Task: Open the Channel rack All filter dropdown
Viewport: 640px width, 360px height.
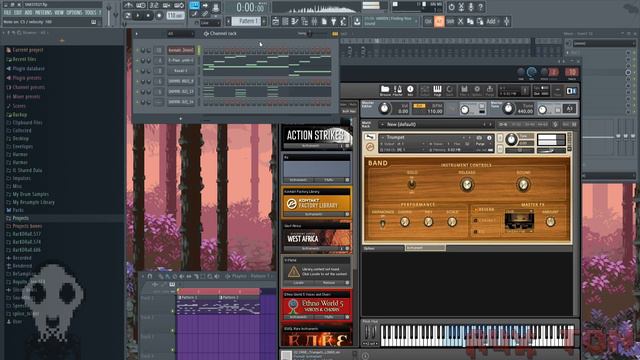Action: coord(180,34)
